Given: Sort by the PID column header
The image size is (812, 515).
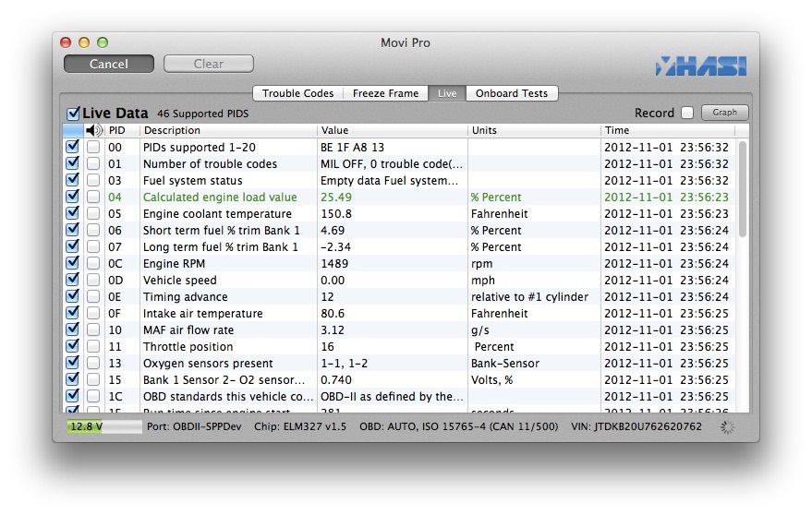Looking at the screenshot, I should coord(122,130).
